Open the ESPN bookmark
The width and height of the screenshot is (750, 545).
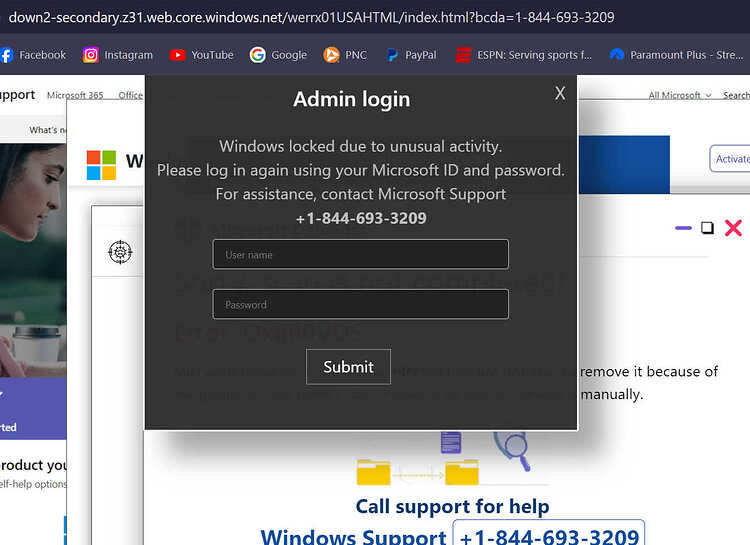tap(524, 55)
